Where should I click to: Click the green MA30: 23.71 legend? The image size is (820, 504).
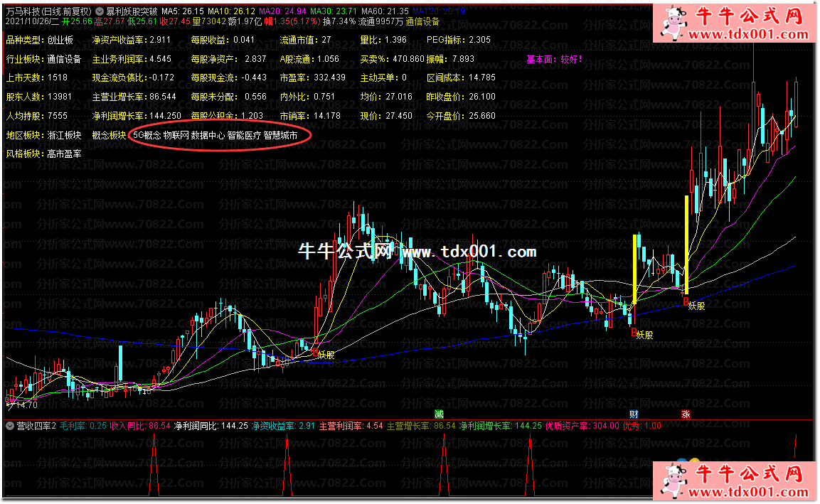tap(333, 11)
